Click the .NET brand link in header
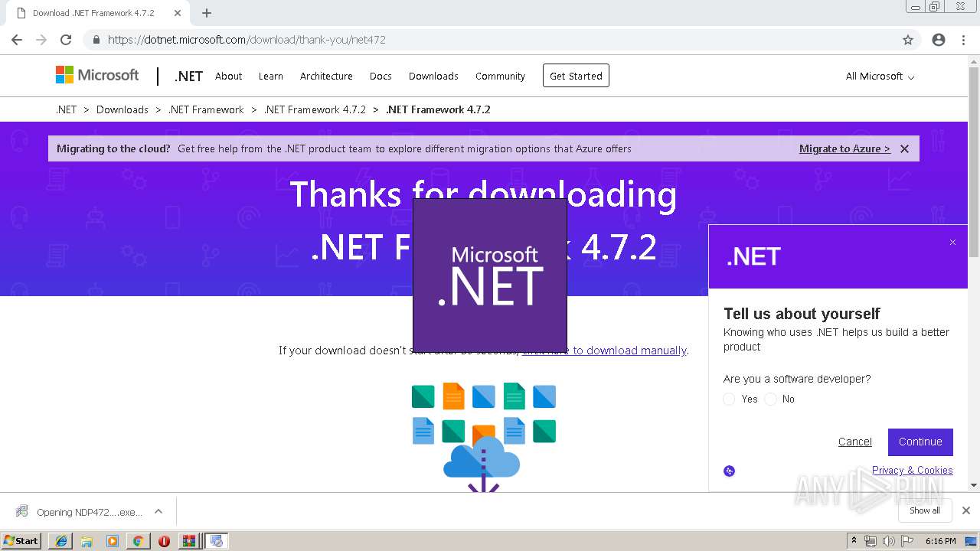 click(188, 76)
